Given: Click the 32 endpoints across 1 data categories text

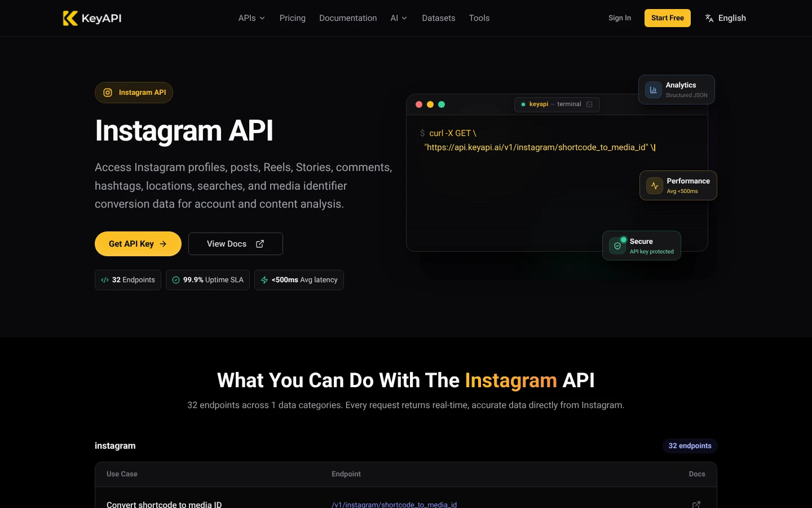Looking at the screenshot, I should (406, 405).
